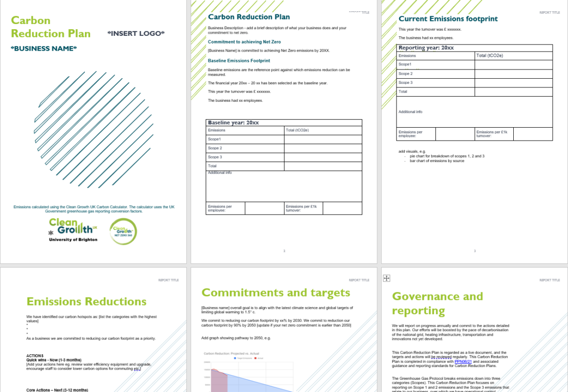Viewport: 568px width, 392px height.
Task: Click the Commitments and targets page title
Action: (276, 292)
